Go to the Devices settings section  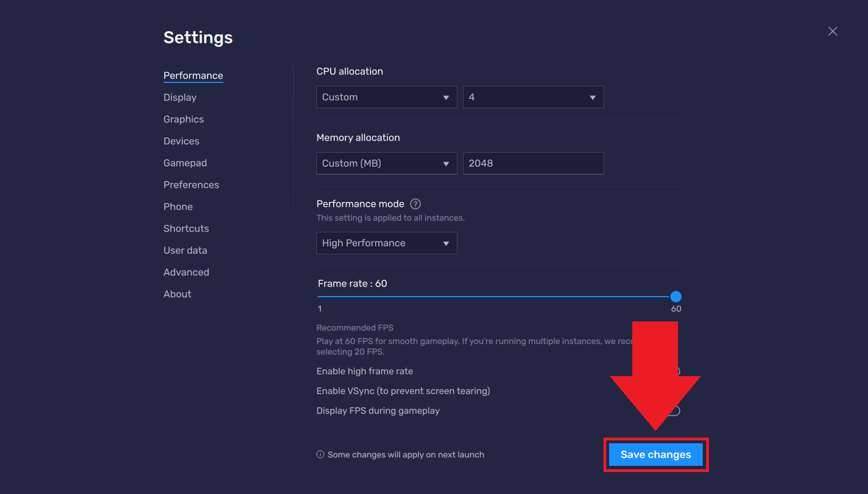pos(181,142)
